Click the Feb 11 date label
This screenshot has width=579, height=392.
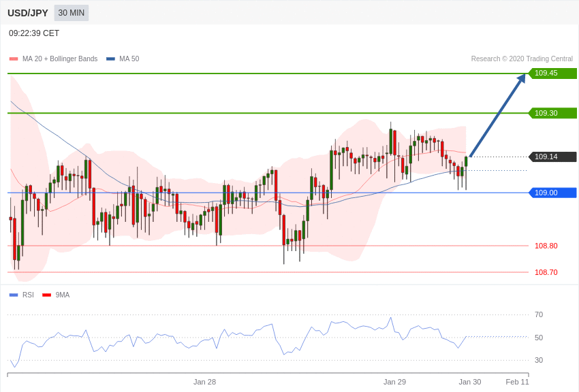point(517,382)
